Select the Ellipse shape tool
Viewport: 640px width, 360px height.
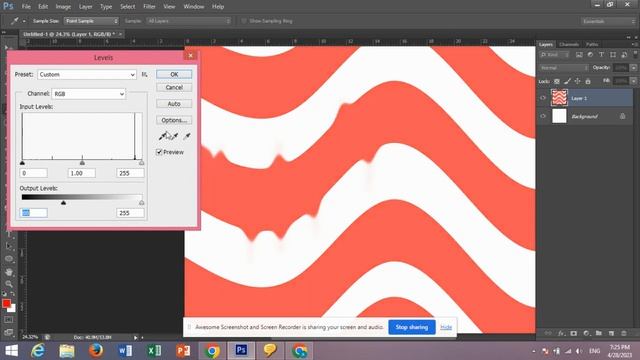tap(9, 259)
